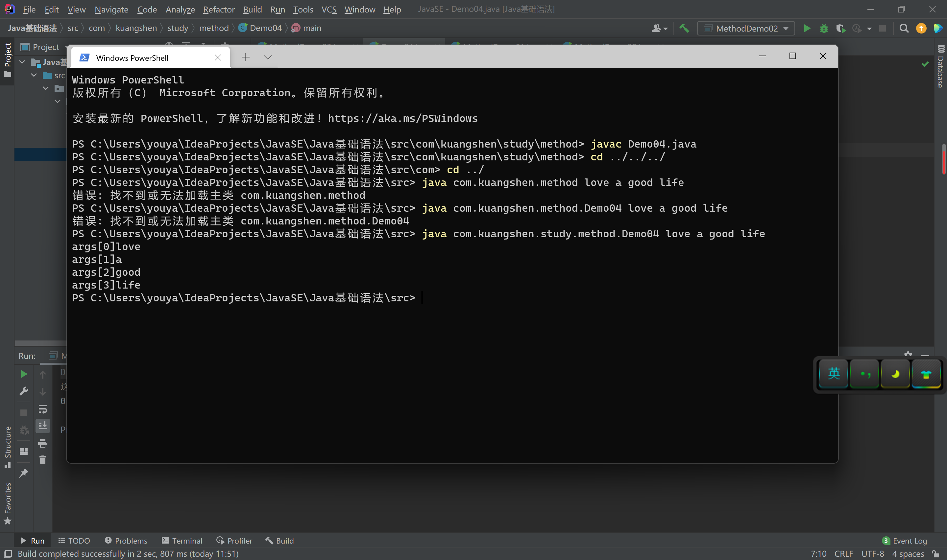Switch to the Terminal tool window tab
The height and width of the screenshot is (560, 947).
click(x=182, y=540)
